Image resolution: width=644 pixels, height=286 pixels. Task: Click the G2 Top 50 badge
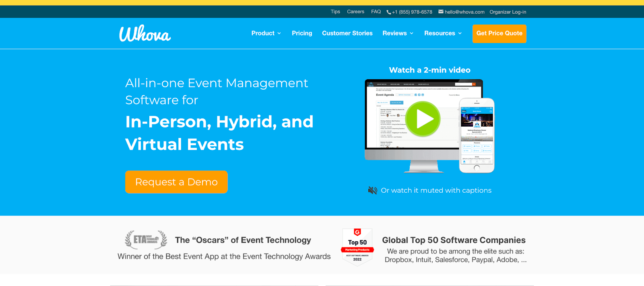pos(357,247)
